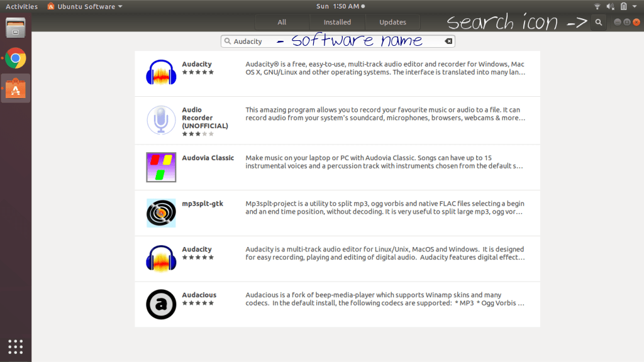Switch to the Updates tab

pyautogui.click(x=392, y=21)
